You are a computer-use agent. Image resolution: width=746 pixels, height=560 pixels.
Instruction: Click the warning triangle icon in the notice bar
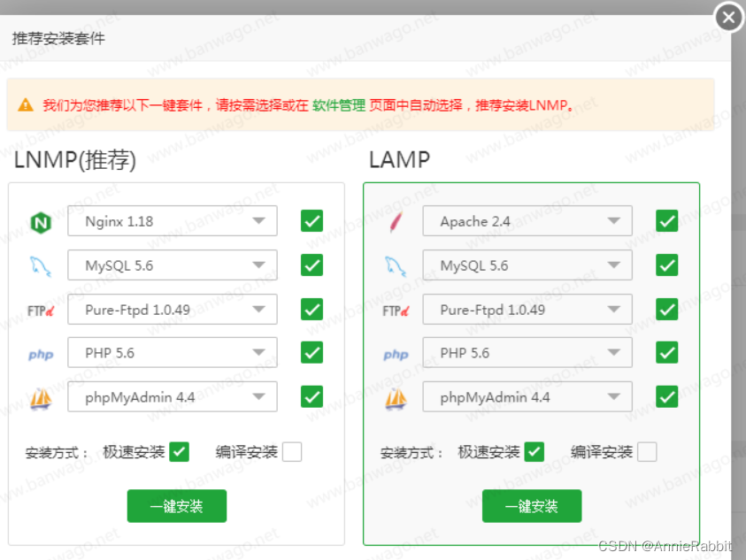[24, 104]
